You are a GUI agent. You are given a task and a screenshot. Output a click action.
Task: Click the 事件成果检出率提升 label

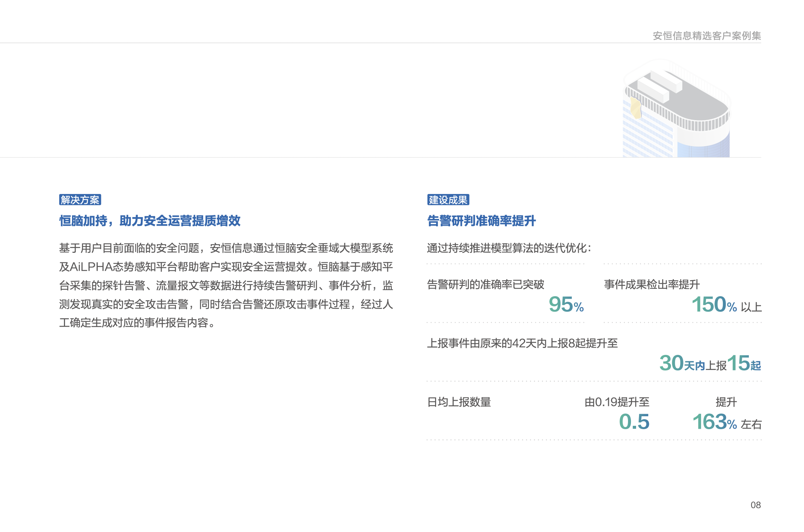[650, 284]
